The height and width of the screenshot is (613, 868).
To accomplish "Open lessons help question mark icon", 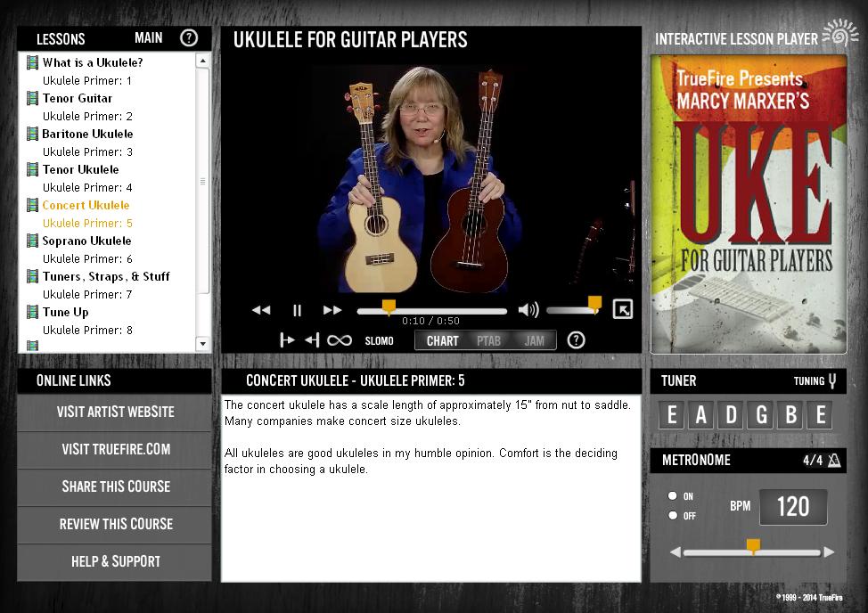I will 189,37.
